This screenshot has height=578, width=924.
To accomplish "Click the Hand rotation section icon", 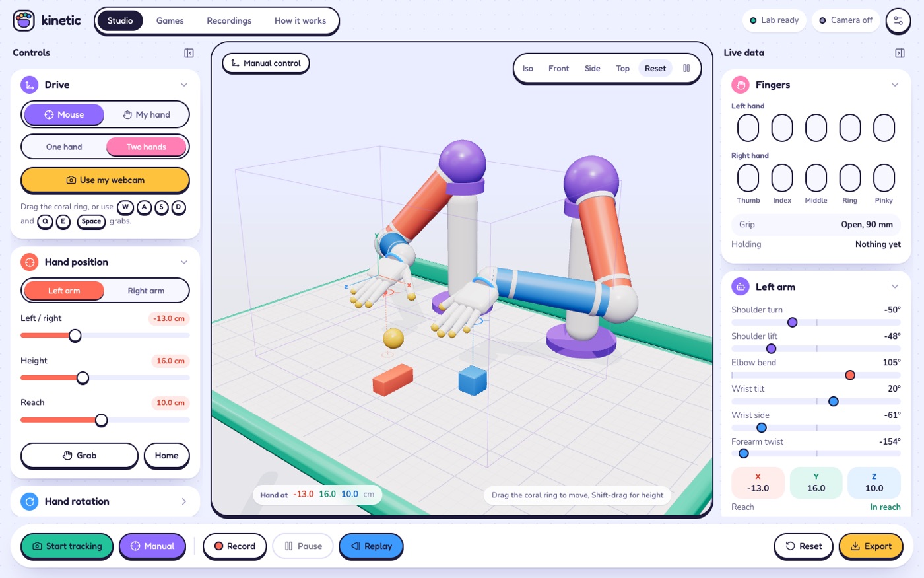I will click(x=30, y=501).
